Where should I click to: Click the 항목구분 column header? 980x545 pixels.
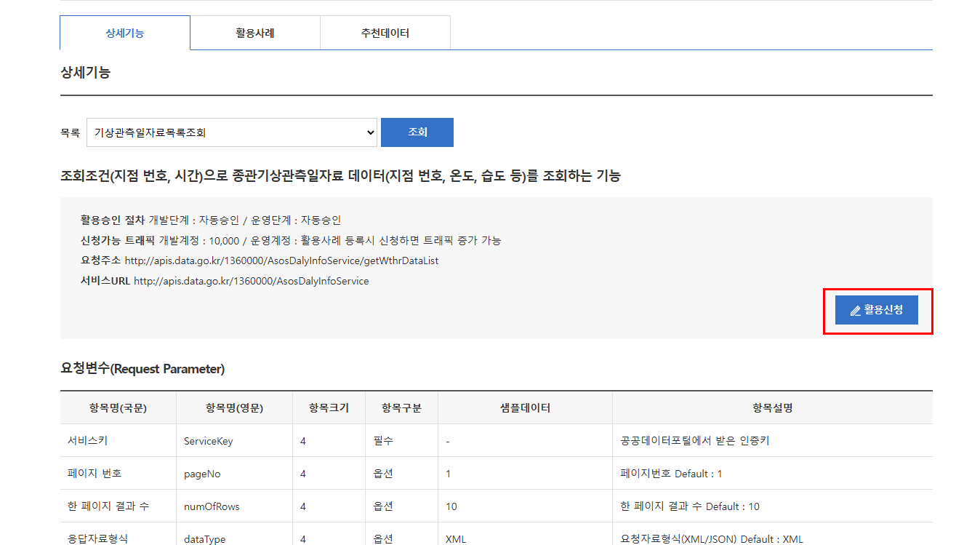pos(401,408)
